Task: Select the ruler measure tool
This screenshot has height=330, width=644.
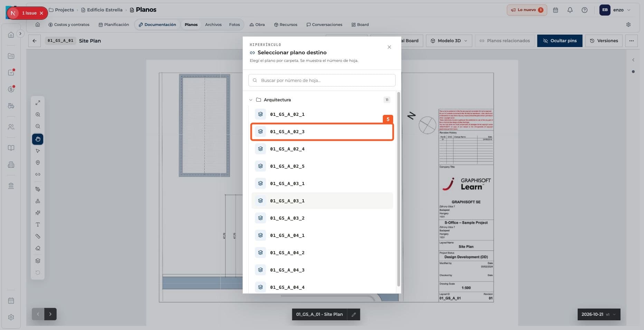Action: (x=38, y=236)
